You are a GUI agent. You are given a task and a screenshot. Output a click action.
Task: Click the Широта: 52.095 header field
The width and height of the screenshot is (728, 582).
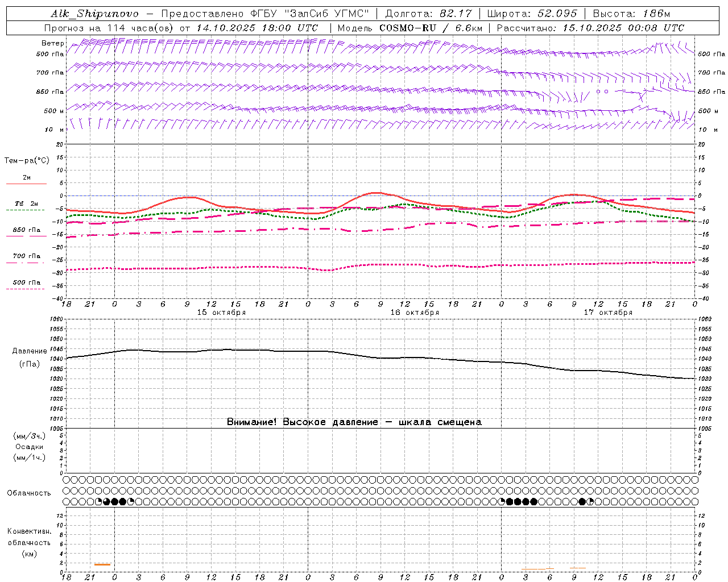click(532, 14)
